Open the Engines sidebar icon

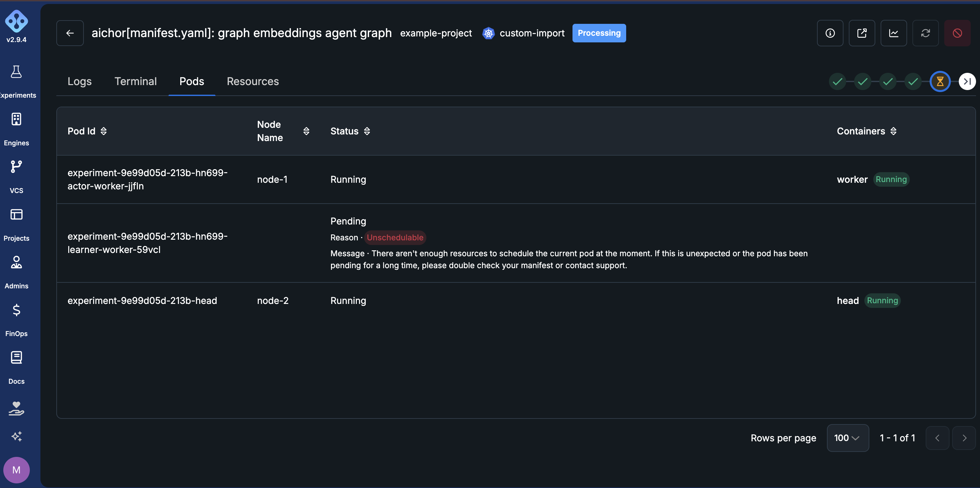click(x=16, y=119)
